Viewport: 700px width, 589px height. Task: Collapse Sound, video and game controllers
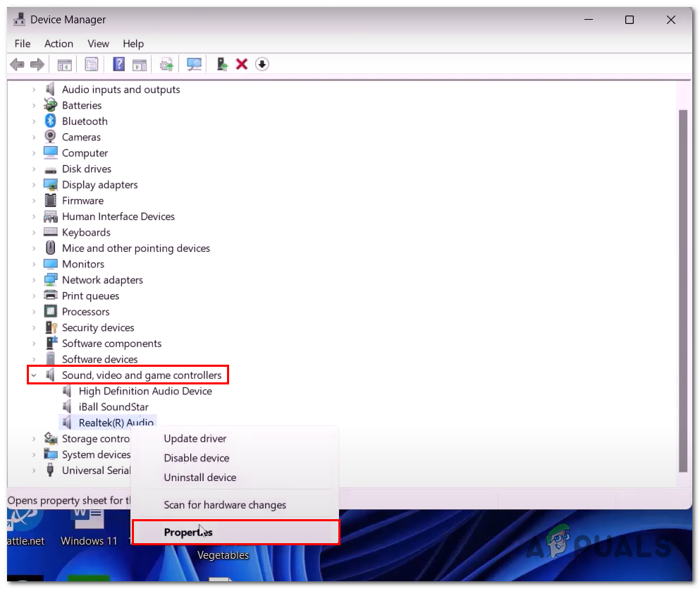point(33,375)
